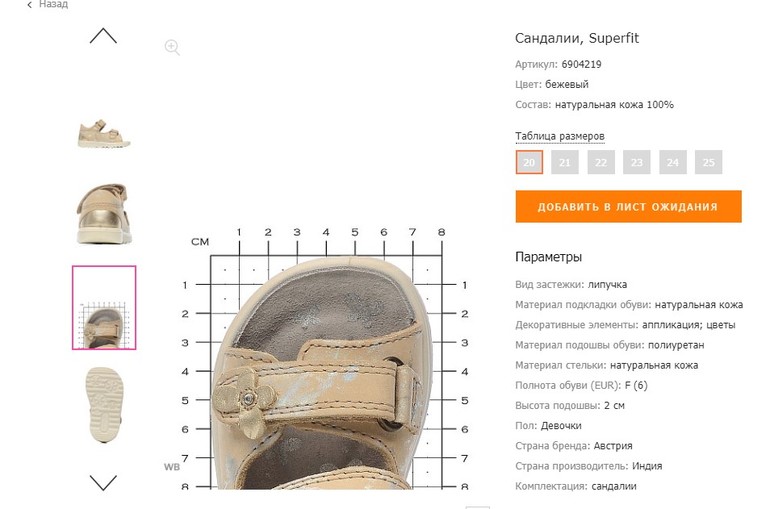Pick size 25
Image resolution: width=770 pixels, height=509 pixels.
(709, 162)
